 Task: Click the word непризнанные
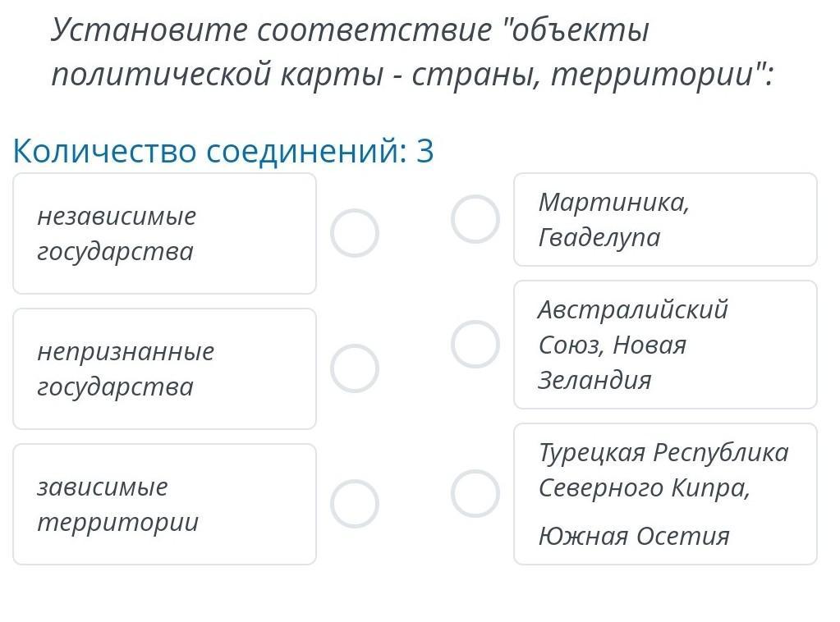[126, 351]
